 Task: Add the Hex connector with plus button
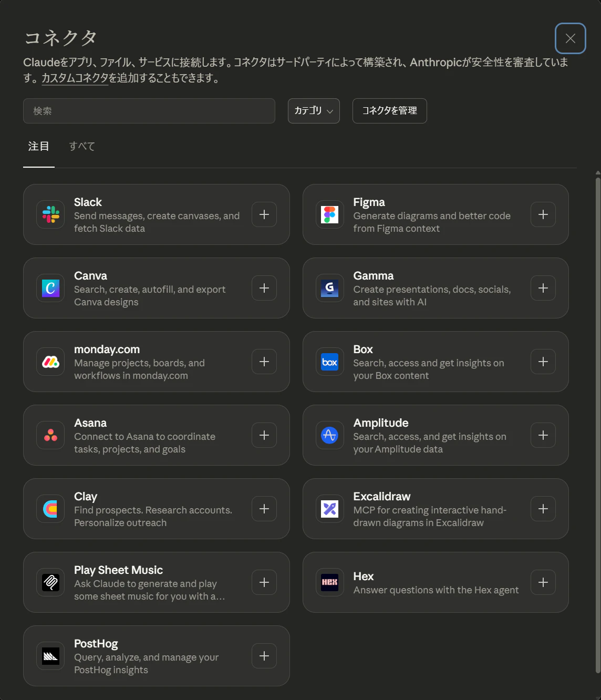543,582
